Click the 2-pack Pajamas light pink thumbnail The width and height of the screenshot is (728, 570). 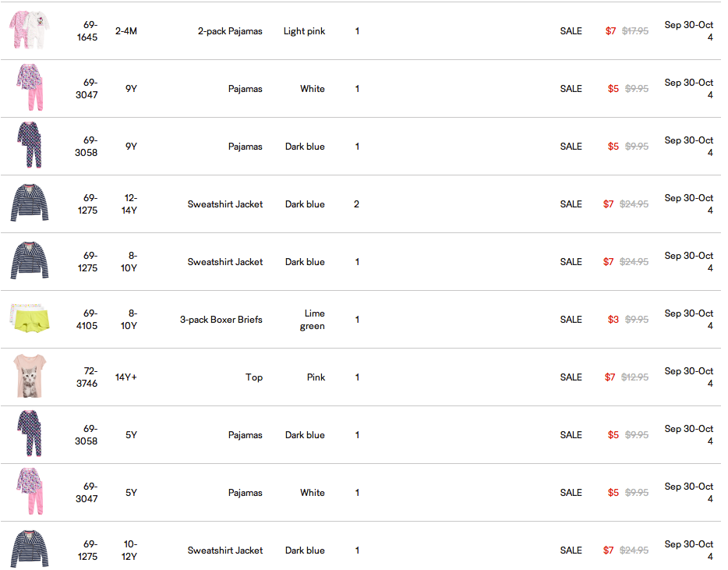pyautogui.click(x=29, y=31)
